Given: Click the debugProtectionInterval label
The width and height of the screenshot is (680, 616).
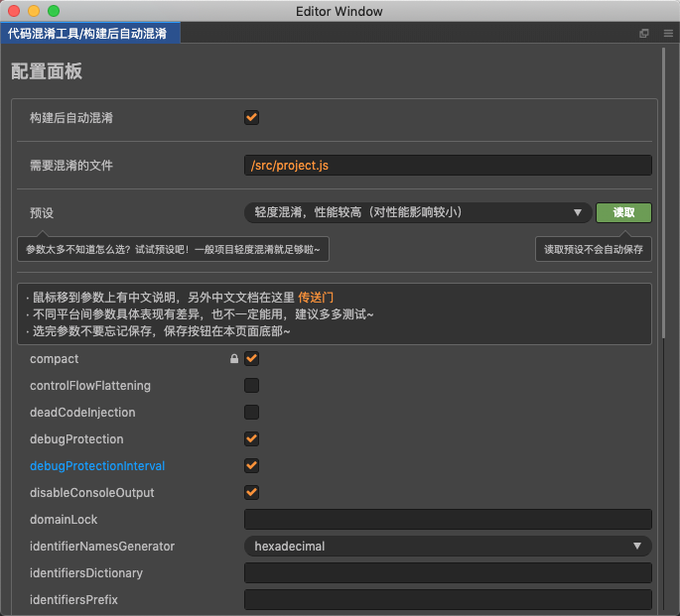Looking at the screenshot, I should pos(97,466).
